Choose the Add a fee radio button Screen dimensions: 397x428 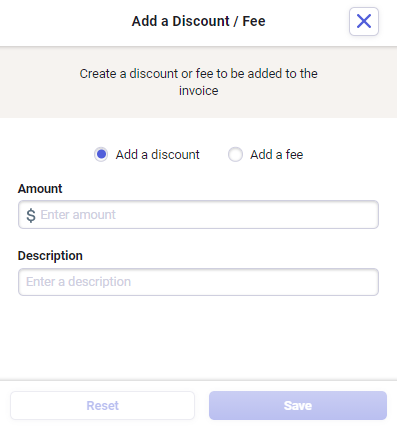(235, 154)
